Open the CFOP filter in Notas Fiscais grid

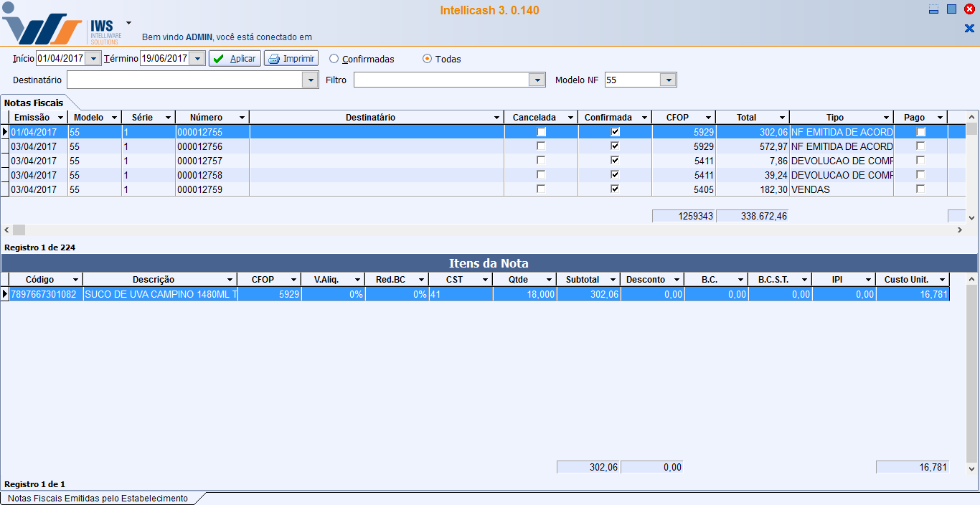[x=708, y=118]
